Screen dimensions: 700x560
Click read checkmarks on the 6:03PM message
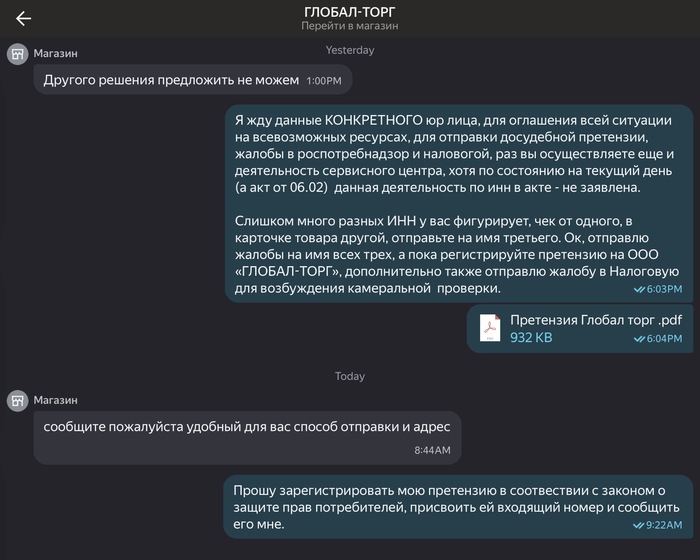pos(640,289)
